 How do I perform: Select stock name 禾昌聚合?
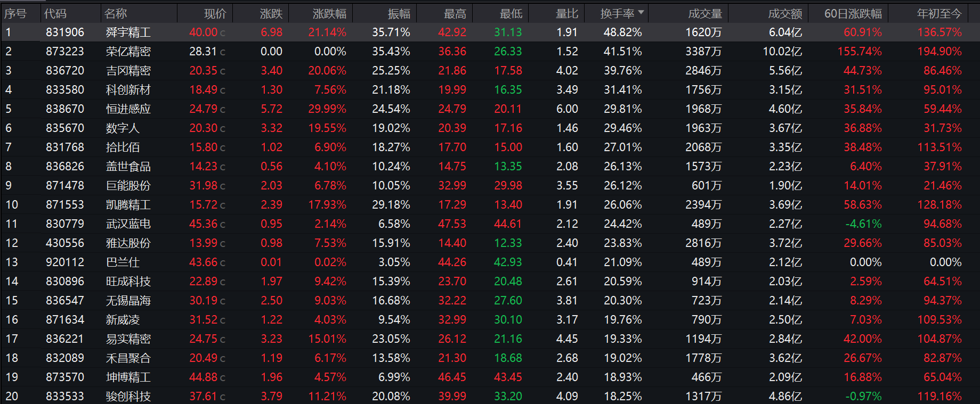[128, 358]
